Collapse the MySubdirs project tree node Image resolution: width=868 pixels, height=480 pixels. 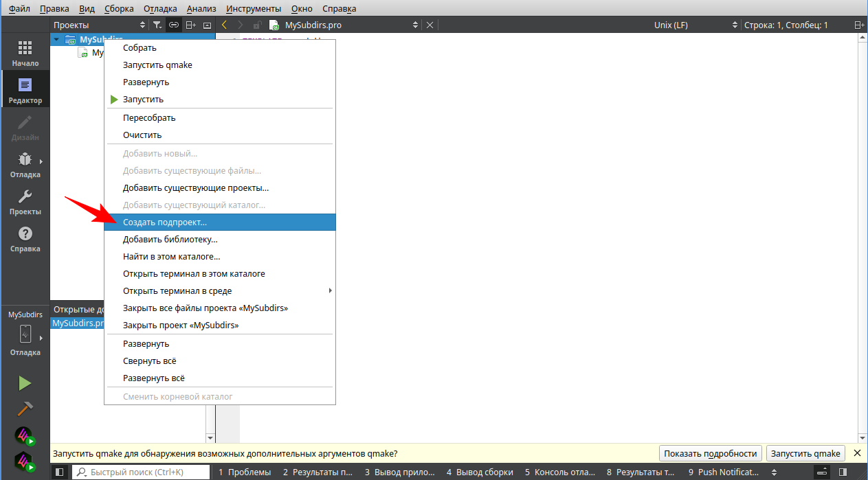click(x=56, y=39)
